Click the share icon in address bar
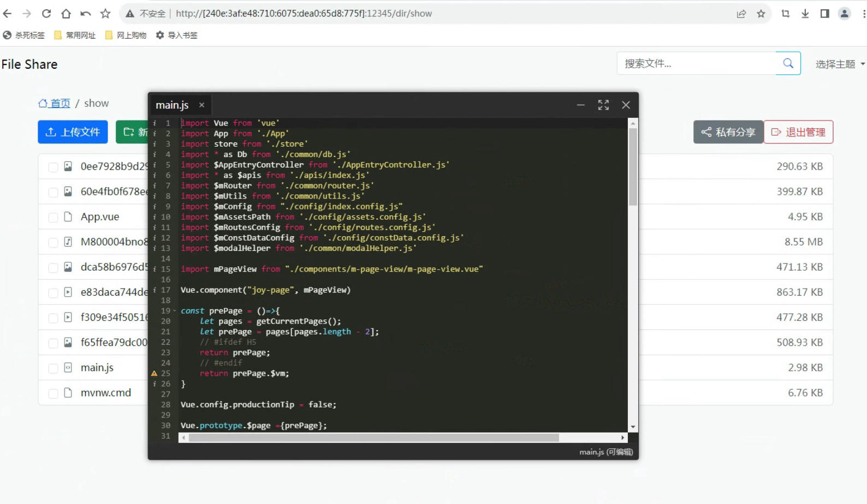This screenshot has width=867, height=504. [741, 14]
